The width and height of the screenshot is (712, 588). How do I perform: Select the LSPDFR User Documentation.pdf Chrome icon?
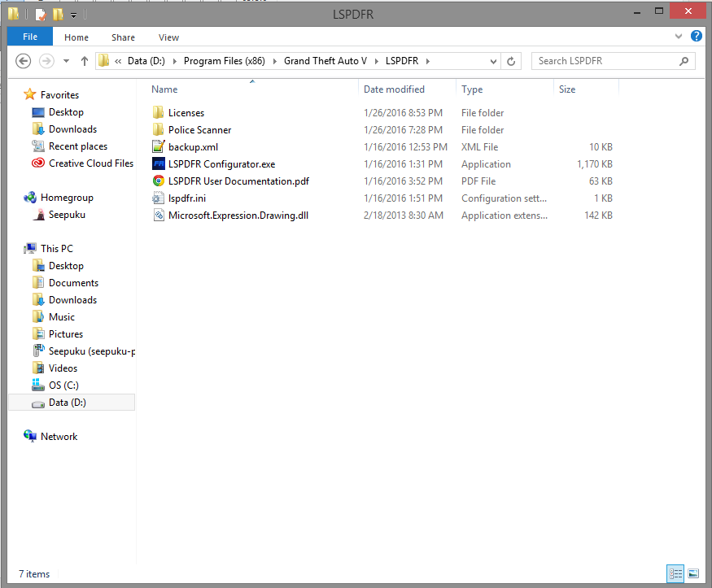pos(158,181)
